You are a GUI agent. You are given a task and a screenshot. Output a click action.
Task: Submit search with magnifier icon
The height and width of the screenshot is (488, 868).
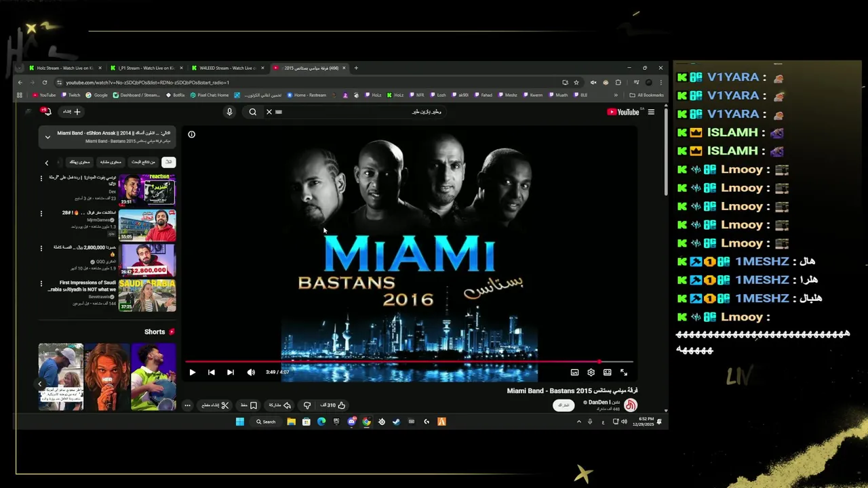point(253,112)
